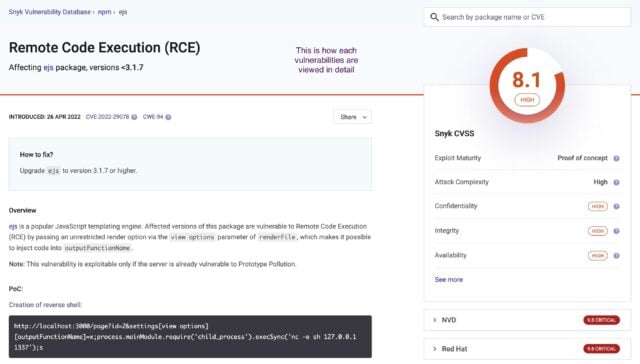Open the npm breadcrumb link
The width and height of the screenshot is (640, 364).
pos(104,12)
